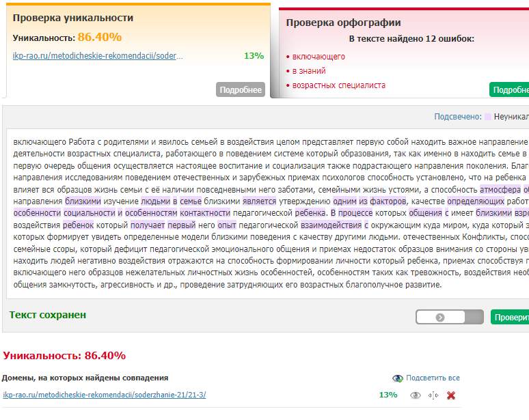Click the Подсвечено: label
This screenshot has width=529, height=420.
[x=458, y=117]
